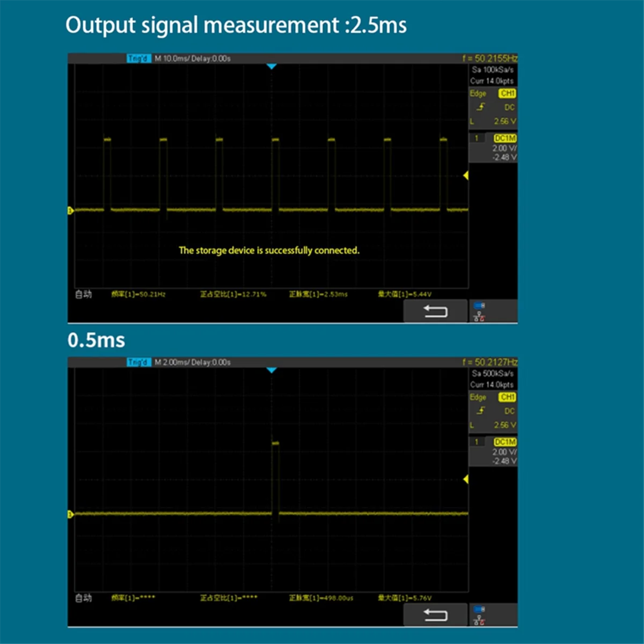Click the blue trigger position marker on the 2.00ms timebase screen

272,370
